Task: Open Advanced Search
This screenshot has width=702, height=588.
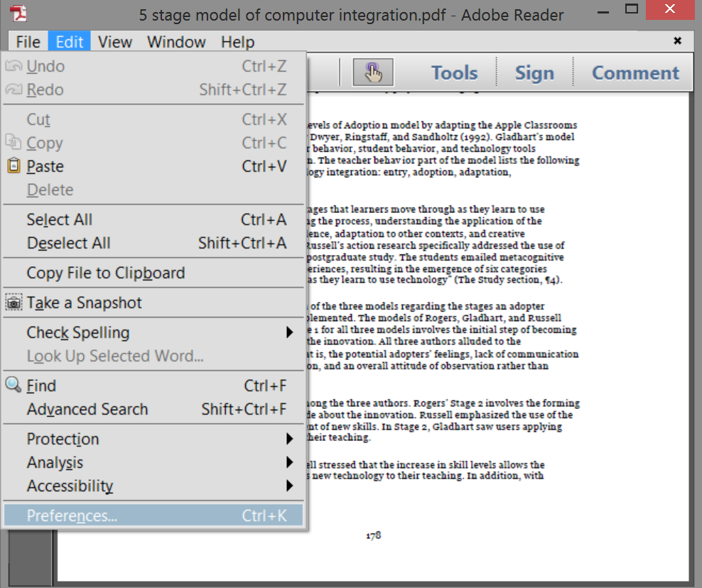Action: pyautogui.click(x=153, y=409)
